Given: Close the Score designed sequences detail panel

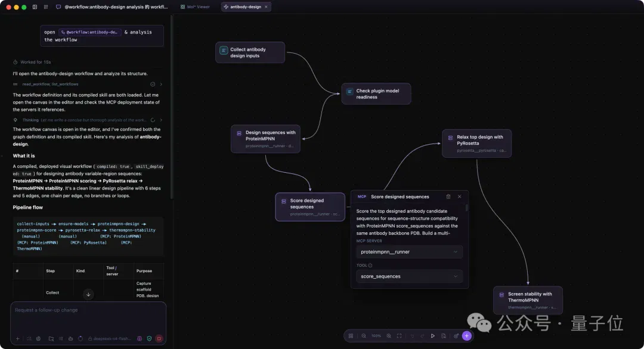Looking at the screenshot, I should click(x=460, y=197).
